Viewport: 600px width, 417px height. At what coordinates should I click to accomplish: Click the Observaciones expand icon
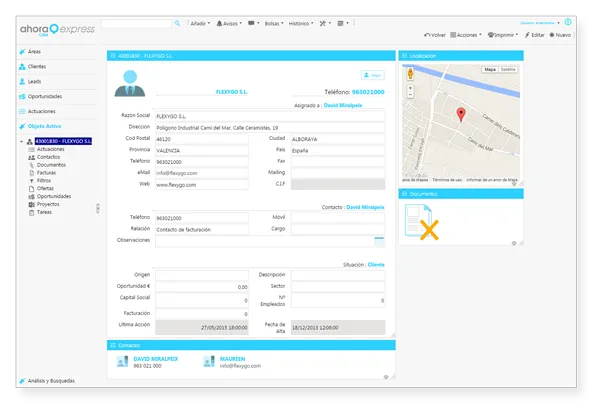point(379,241)
